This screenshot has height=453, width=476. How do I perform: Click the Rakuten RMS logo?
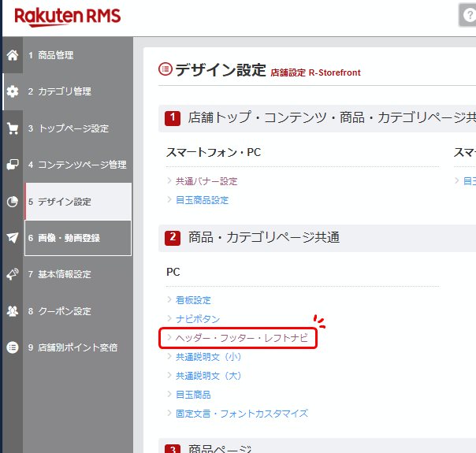(x=68, y=16)
